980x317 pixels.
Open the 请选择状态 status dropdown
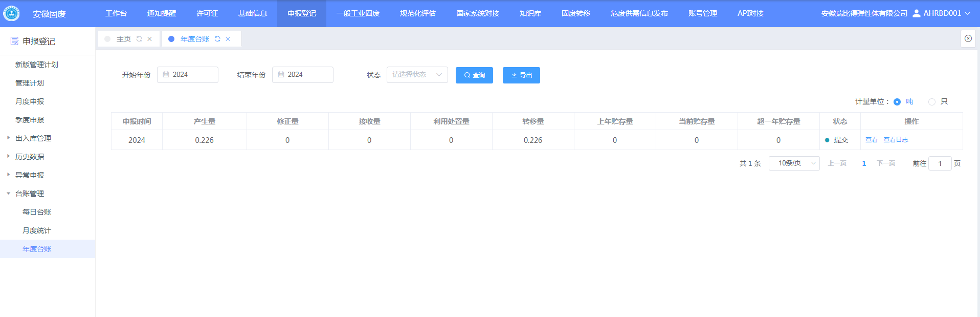click(417, 75)
